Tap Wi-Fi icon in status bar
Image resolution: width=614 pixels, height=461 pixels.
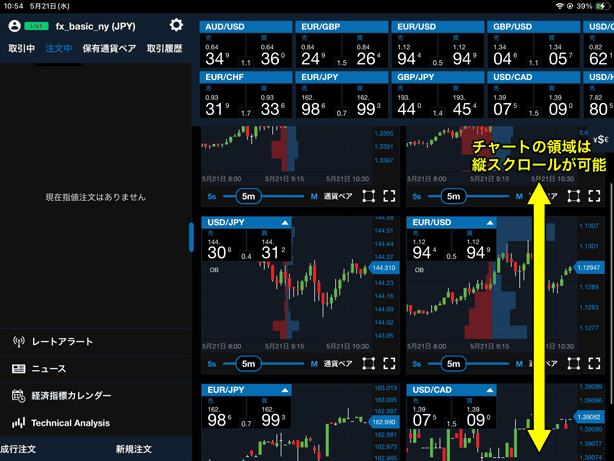coord(560,6)
